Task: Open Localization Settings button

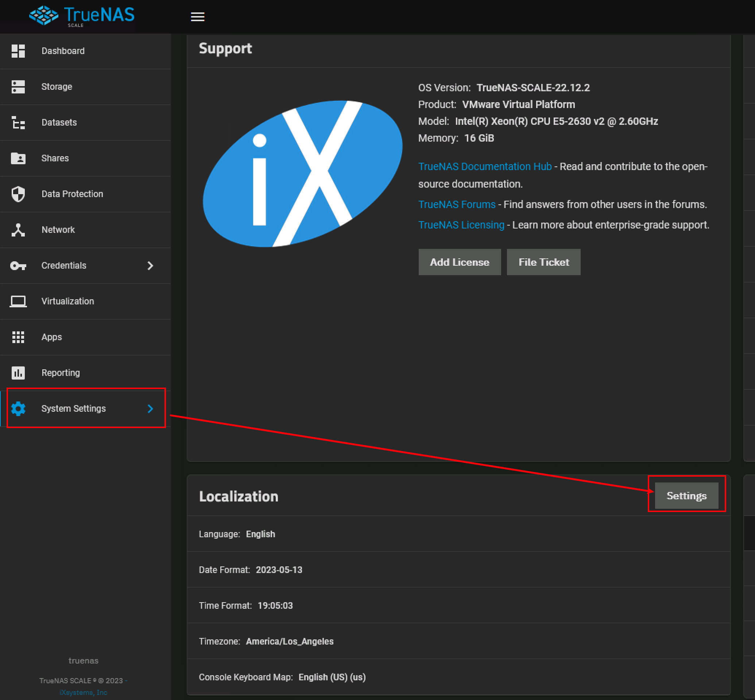Action: 686,496
